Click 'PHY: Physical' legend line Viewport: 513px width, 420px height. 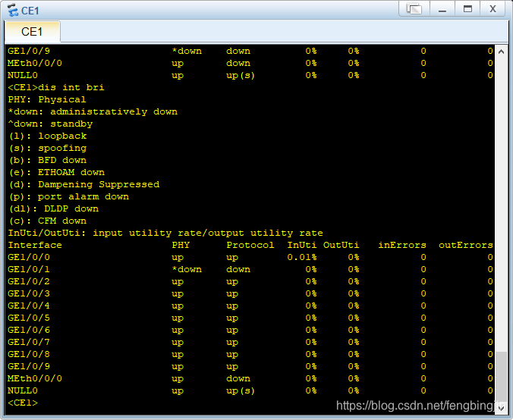click(x=47, y=99)
